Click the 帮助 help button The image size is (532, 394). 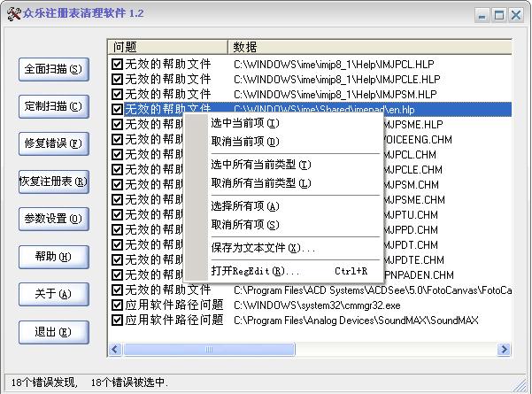[53, 257]
